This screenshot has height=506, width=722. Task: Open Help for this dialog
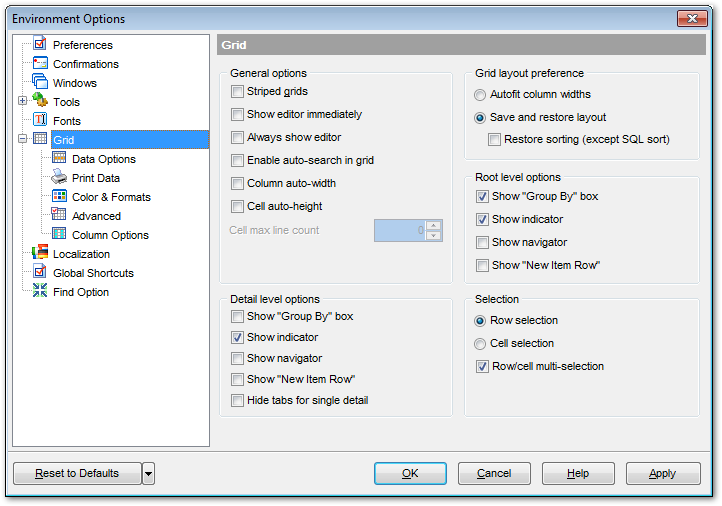578,474
